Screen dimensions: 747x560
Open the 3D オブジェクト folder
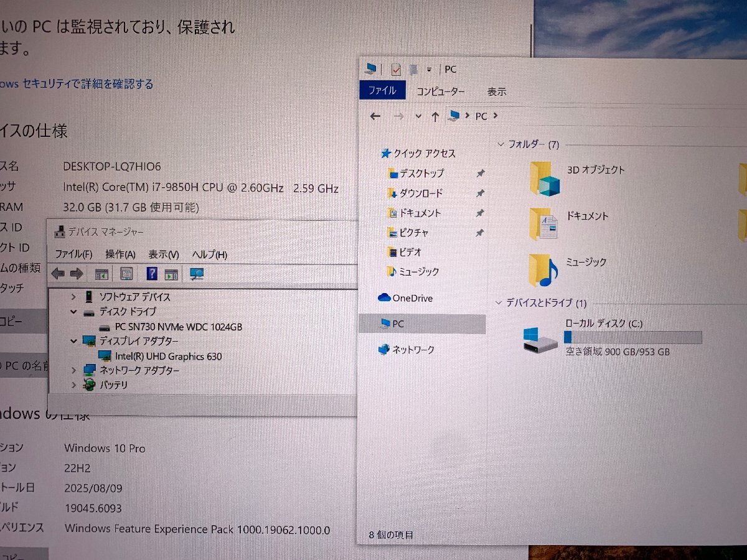[x=577, y=177]
